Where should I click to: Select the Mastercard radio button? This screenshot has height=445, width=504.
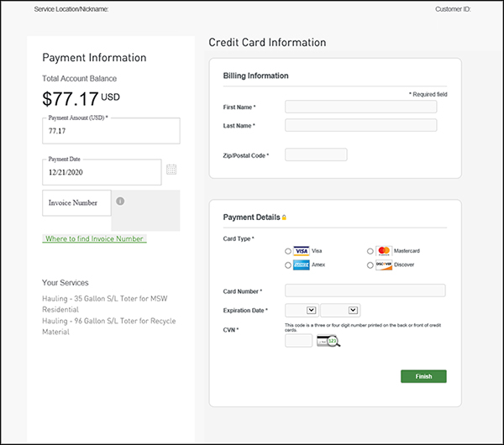click(x=370, y=251)
